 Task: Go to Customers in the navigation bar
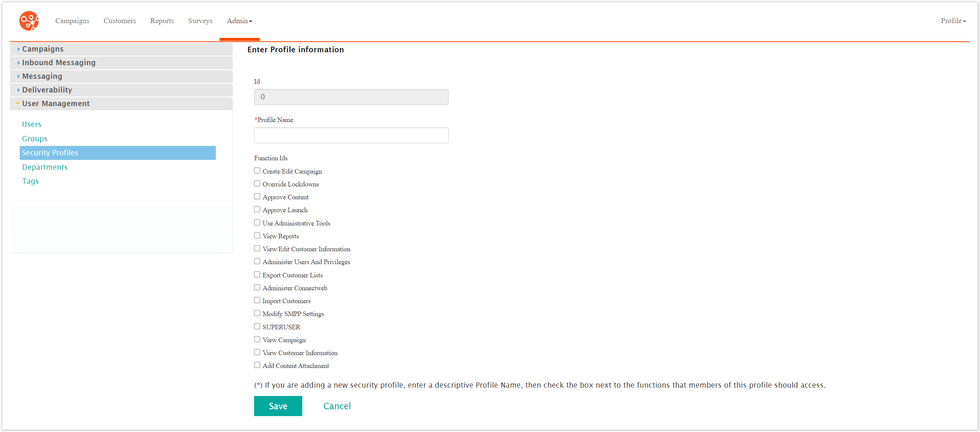tap(119, 21)
